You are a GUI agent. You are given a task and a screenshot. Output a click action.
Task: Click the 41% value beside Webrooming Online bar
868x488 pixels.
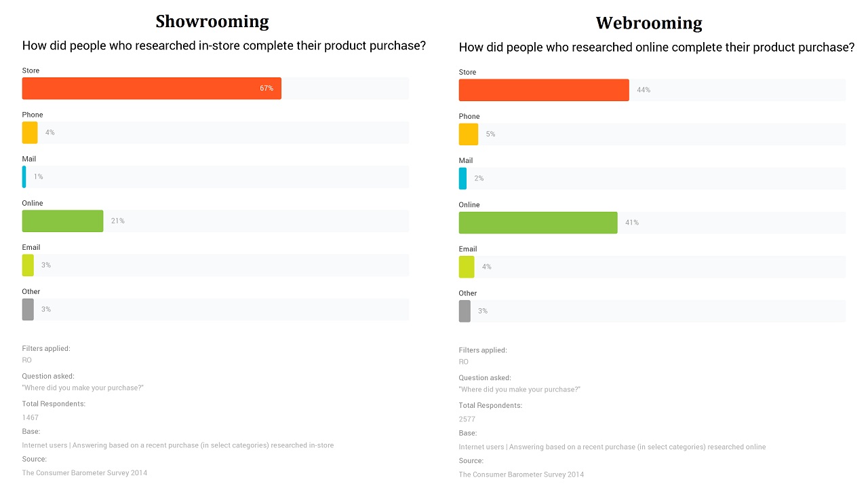pyautogui.click(x=632, y=223)
